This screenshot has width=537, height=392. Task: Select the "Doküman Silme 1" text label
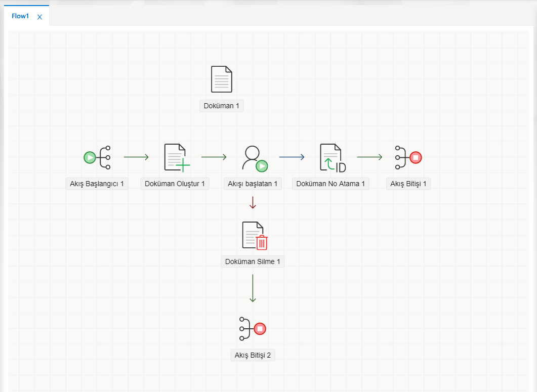point(253,262)
